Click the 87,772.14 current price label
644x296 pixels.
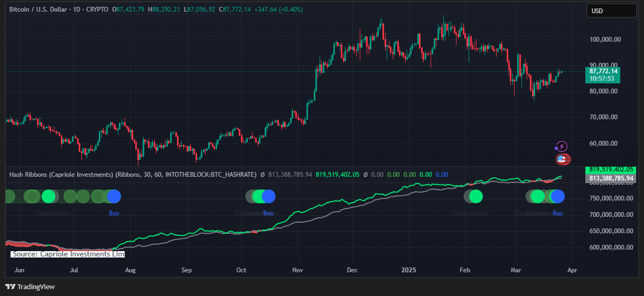pos(602,71)
